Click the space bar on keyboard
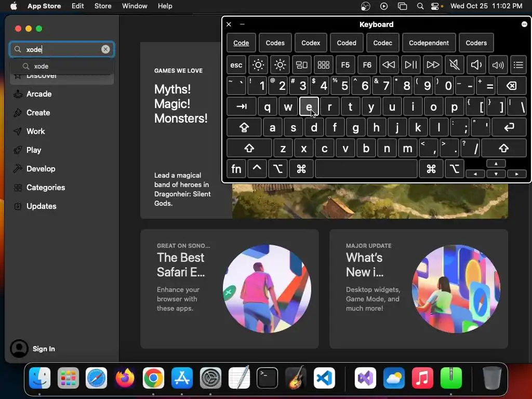 click(366, 169)
